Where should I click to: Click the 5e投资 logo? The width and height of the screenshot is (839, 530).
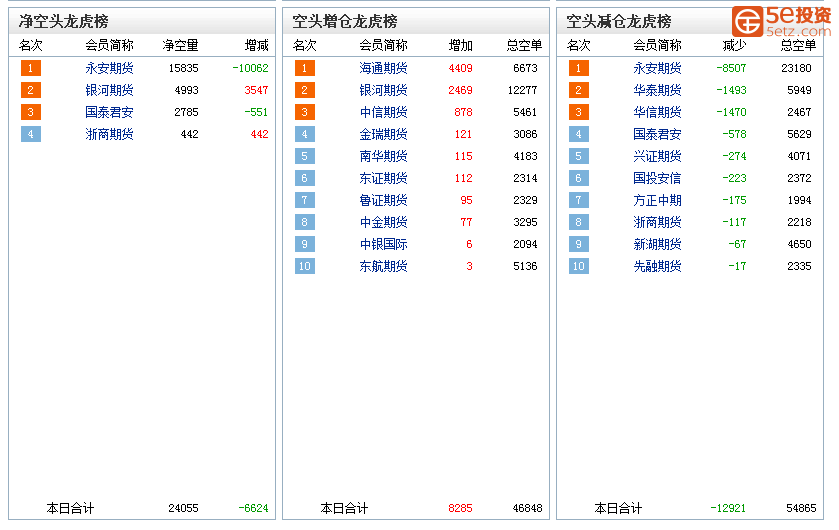click(782, 21)
